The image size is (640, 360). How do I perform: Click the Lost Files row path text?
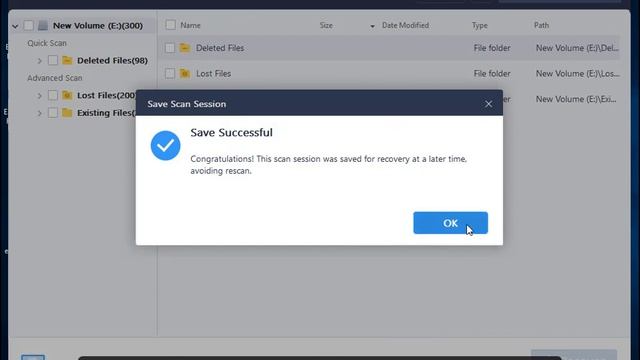click(578, 73)
